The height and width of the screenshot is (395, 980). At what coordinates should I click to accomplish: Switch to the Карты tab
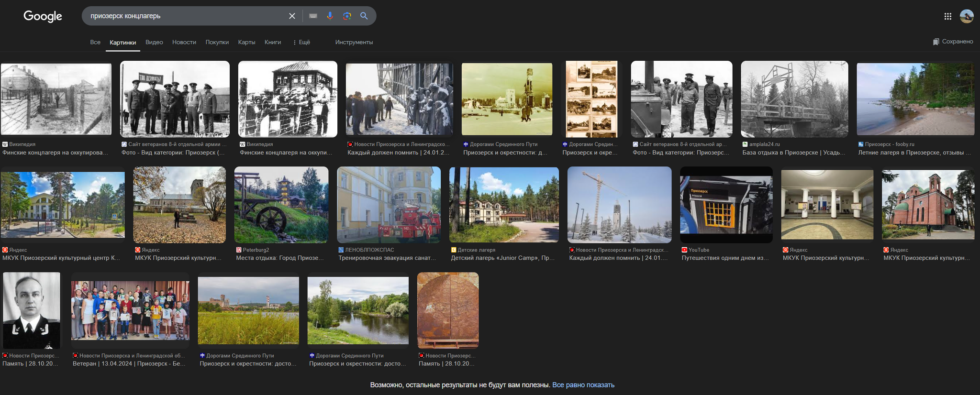click(246, 42)
